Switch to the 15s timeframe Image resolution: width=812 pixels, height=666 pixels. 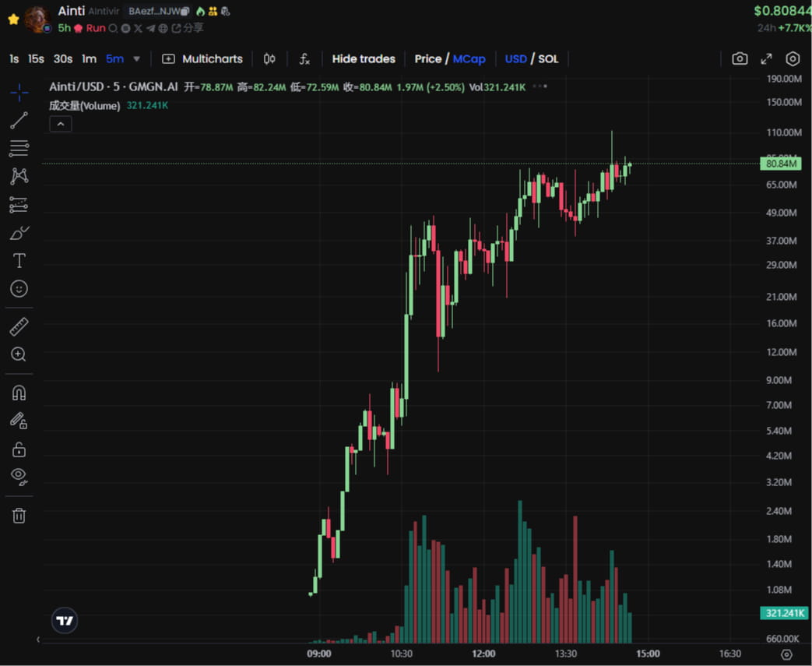pos(35,58)
